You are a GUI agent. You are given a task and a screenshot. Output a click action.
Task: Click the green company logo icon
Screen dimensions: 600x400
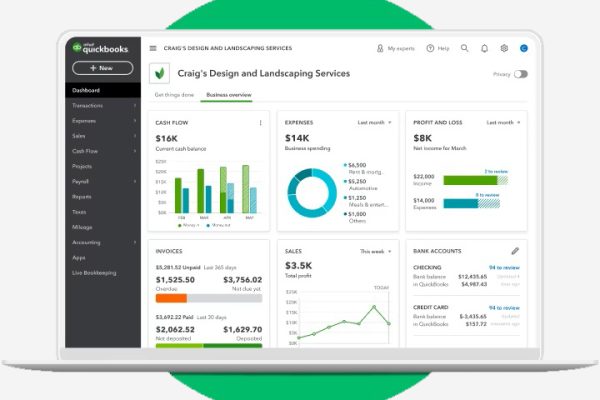pyautogui.click(x=158, y=74)
